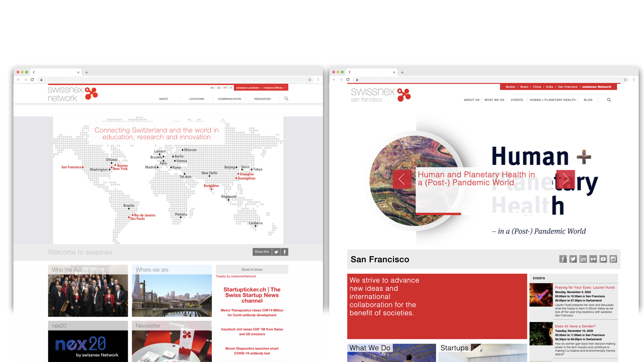Open Where we are photo tile
This screenshot has height=362, width=644.
[x=172, y=291]
